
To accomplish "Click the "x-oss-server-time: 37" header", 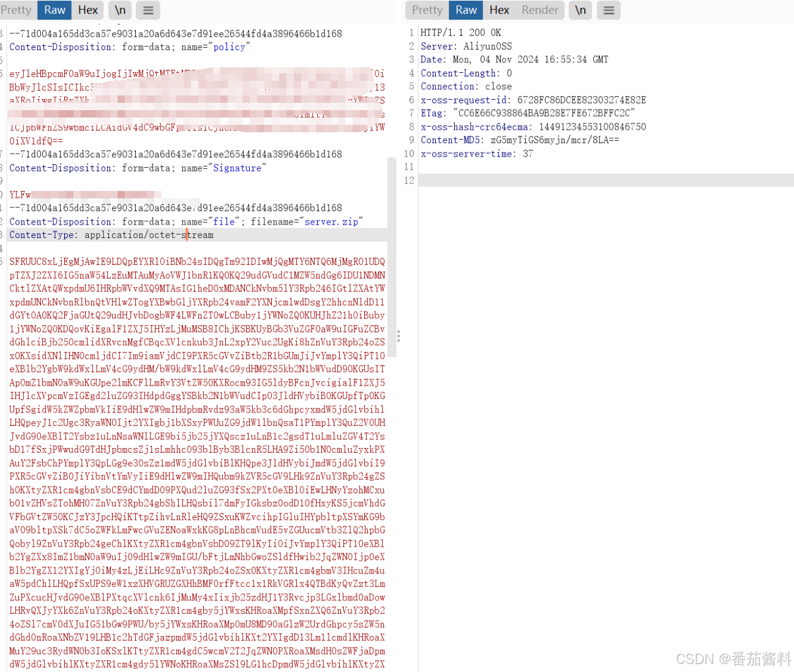I will point(477,154).
